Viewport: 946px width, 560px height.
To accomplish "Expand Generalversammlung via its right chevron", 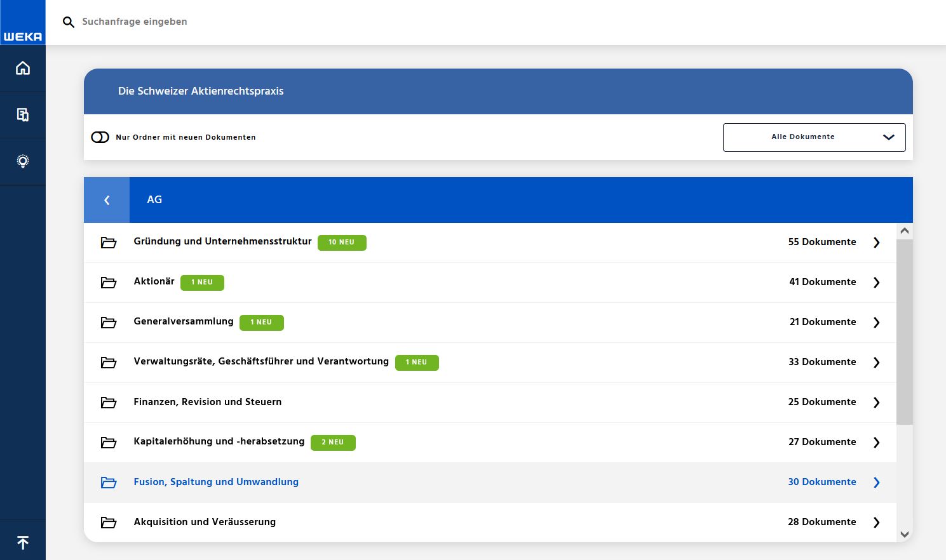I will pos(877,323).
